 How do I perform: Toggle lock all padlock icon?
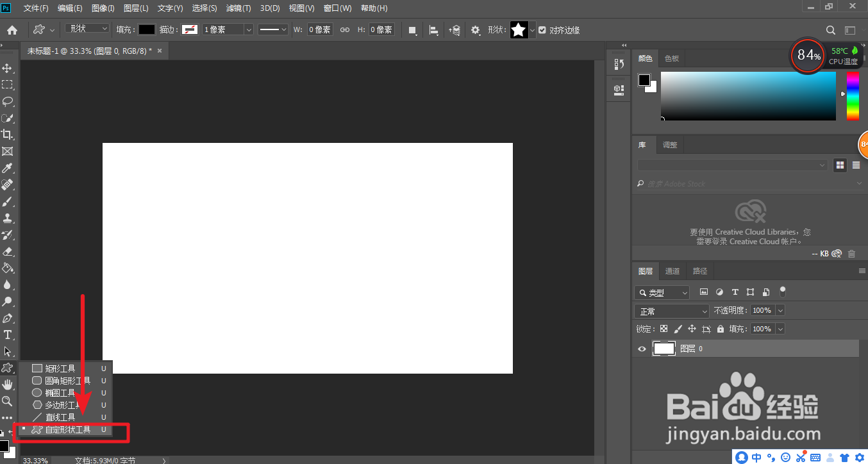(x=721, y=329)
